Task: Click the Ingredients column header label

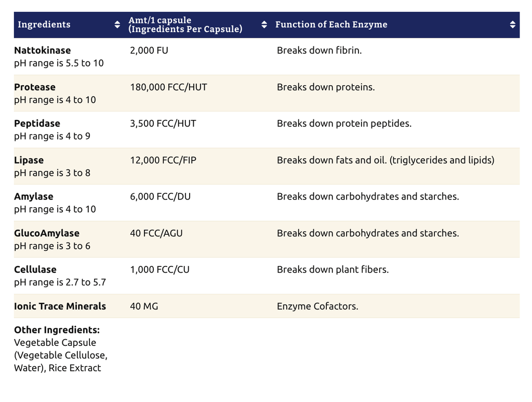Action: [44, 24]
